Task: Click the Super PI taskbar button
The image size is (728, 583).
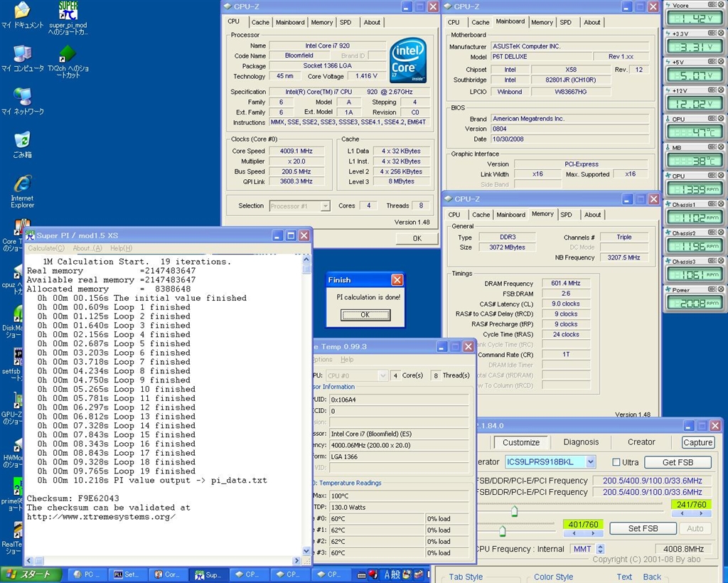Action: [208, 574]
